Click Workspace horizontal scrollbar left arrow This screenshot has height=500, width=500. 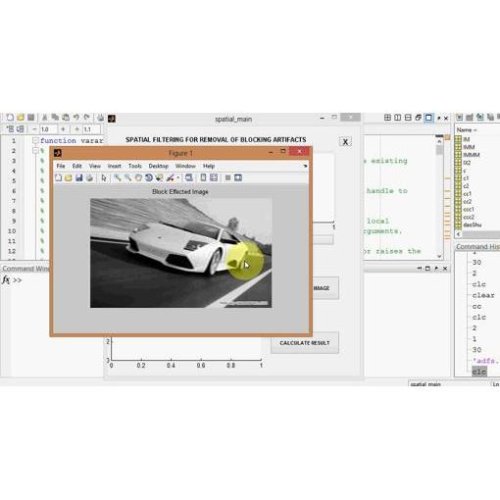[459, 234]
